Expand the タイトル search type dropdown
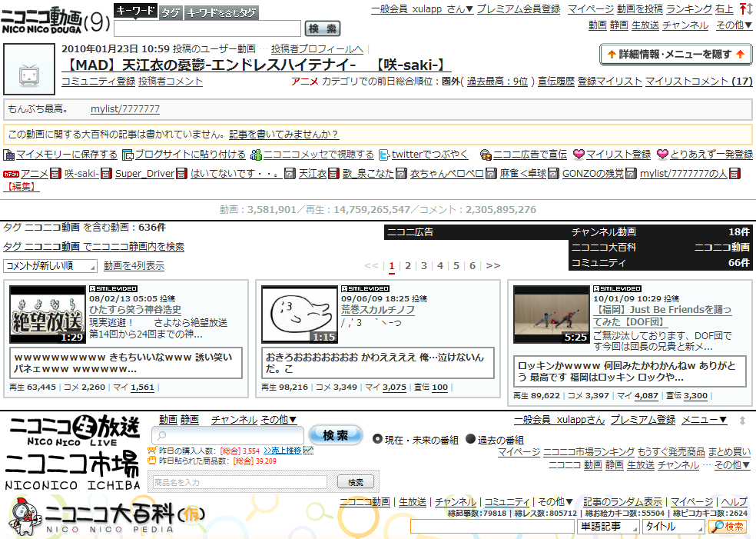The height and width of the screenshot is (539, 756). [x=674, y=527]
